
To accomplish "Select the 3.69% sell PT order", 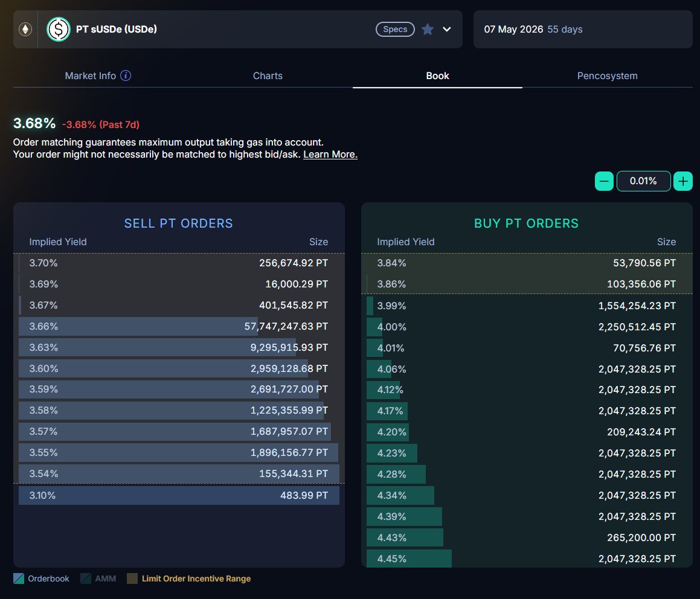I will click(x=179, y=284).
